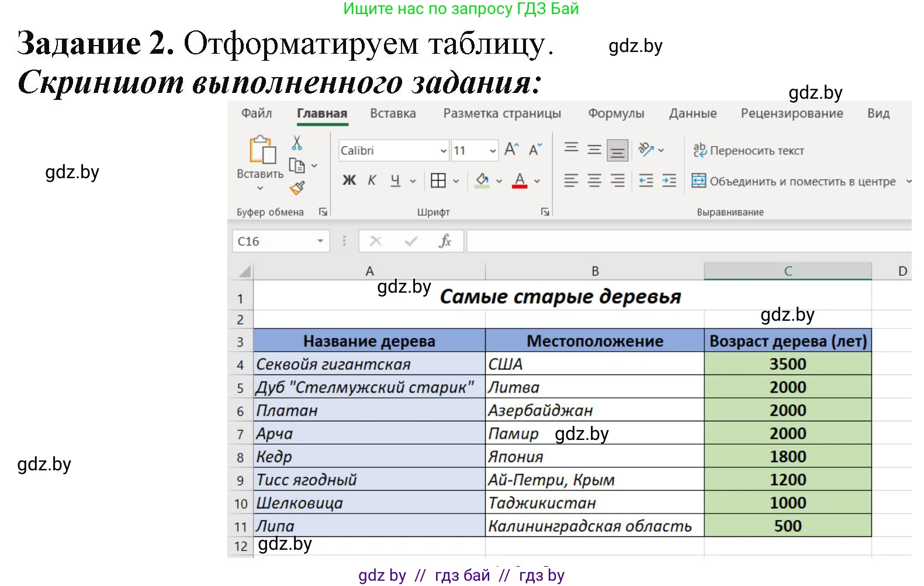Click Объединить и поместить в центре
The width and height of the screenshot is (924, 586).
click(x=794, y=182)
